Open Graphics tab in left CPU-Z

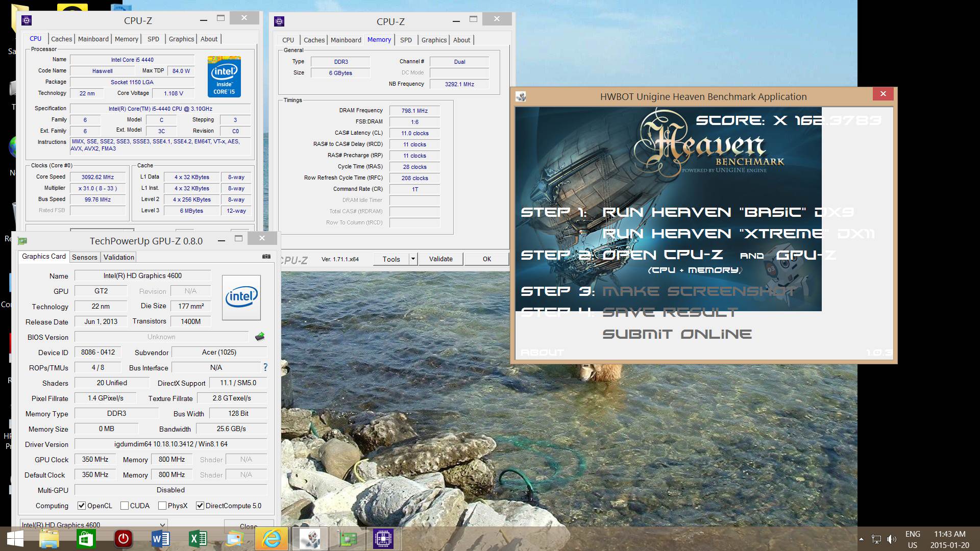click(181, 39)
